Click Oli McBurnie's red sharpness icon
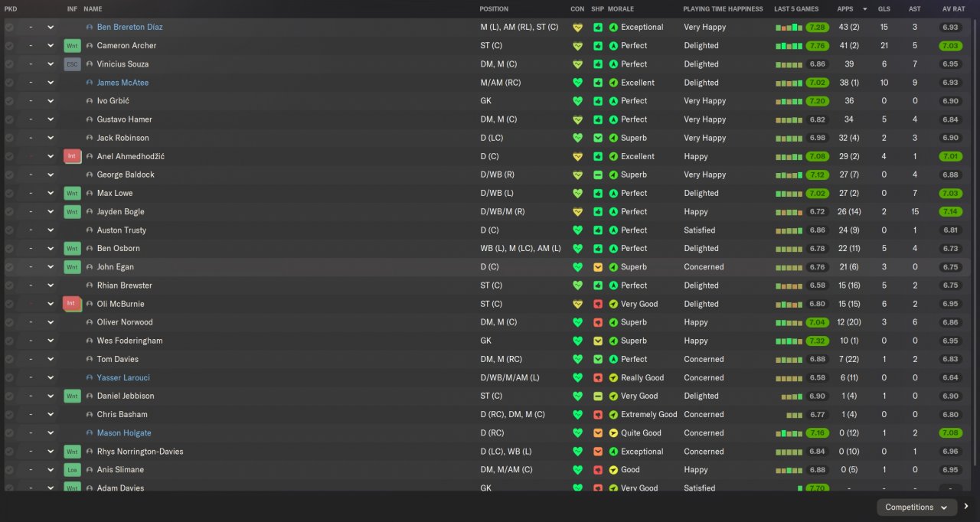Image resolution: width=980 pixels, height=522 pixels. 597,304
